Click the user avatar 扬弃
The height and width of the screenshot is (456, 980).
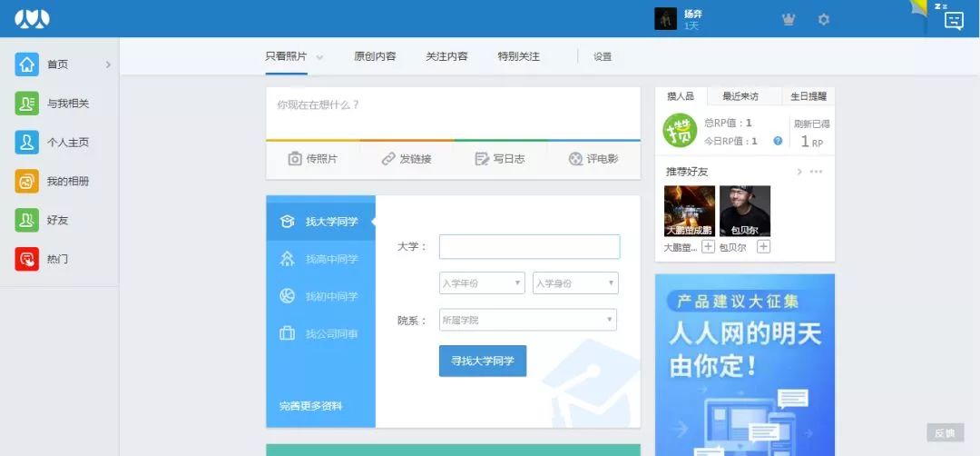tap(666, 19)
